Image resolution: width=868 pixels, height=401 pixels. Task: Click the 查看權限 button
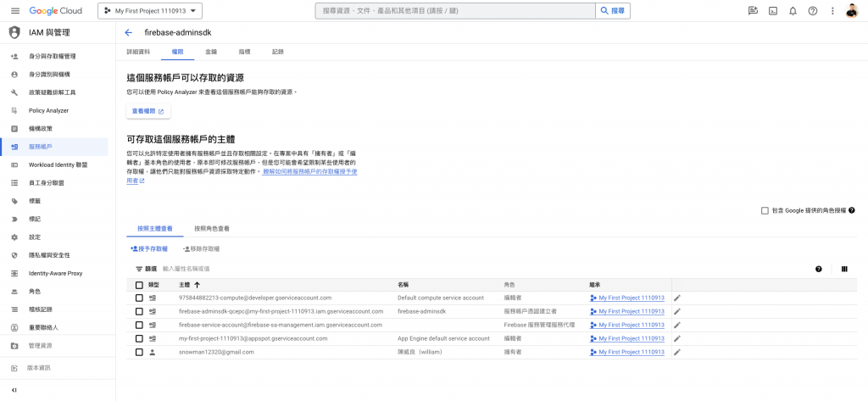click(147, 111)
